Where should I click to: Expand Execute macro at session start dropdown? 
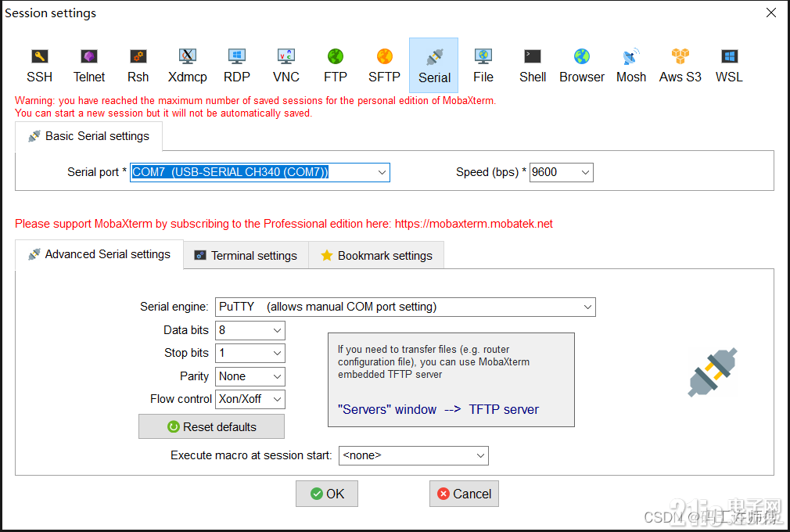point(413,455)
